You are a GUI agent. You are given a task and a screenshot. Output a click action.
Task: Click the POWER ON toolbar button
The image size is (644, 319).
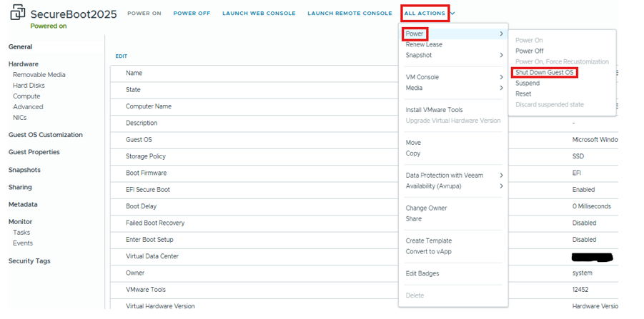pyautogui.click(x=144, y=14)
